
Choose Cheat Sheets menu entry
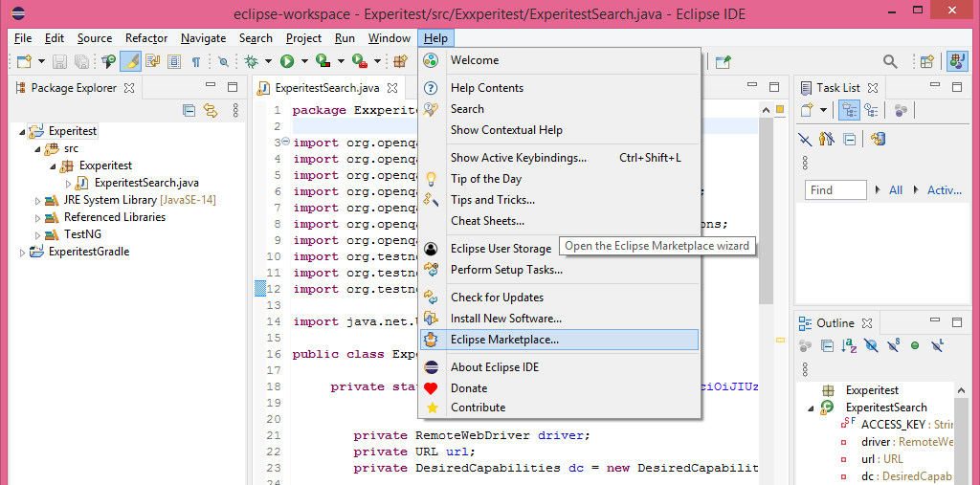point(559,221)
